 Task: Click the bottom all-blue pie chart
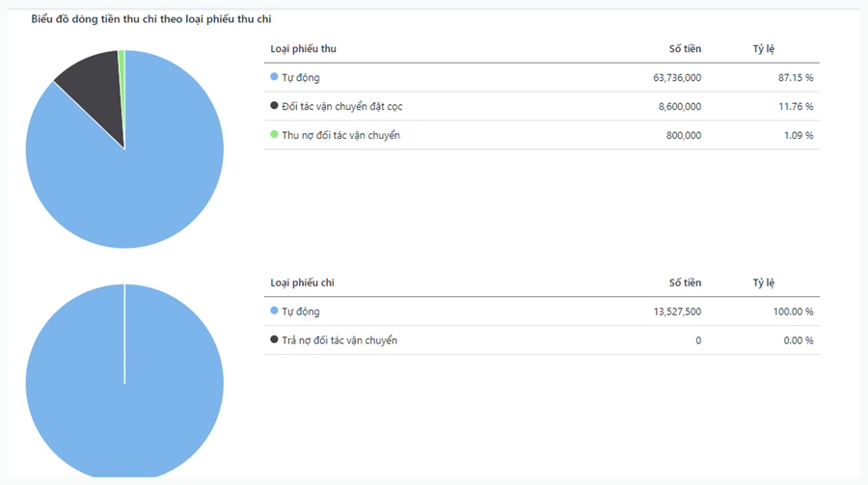pyautogui.click(x=124, y=386)
